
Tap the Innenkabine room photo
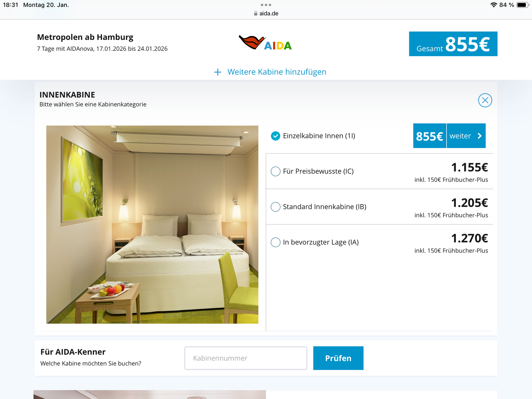tap(152, 224)
